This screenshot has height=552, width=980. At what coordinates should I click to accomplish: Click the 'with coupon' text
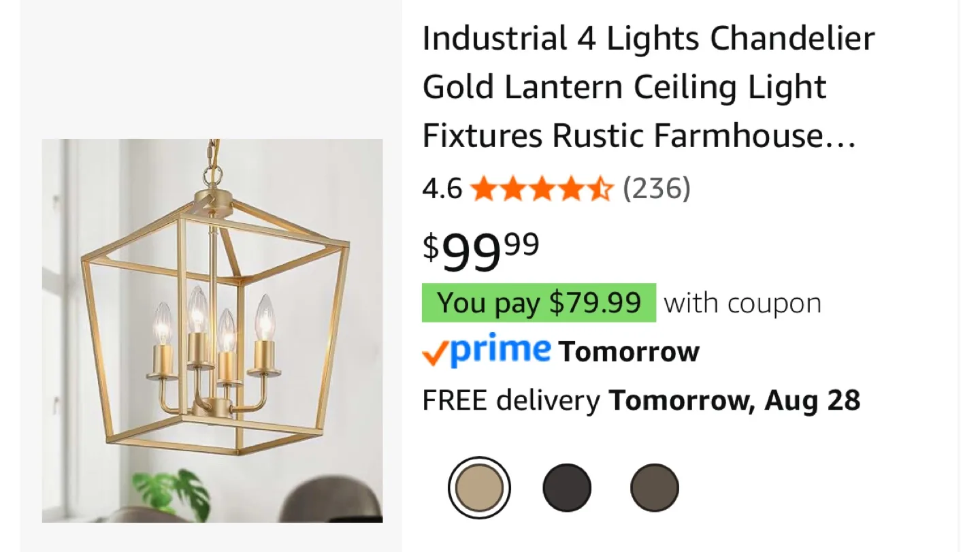tap(743, 303)
